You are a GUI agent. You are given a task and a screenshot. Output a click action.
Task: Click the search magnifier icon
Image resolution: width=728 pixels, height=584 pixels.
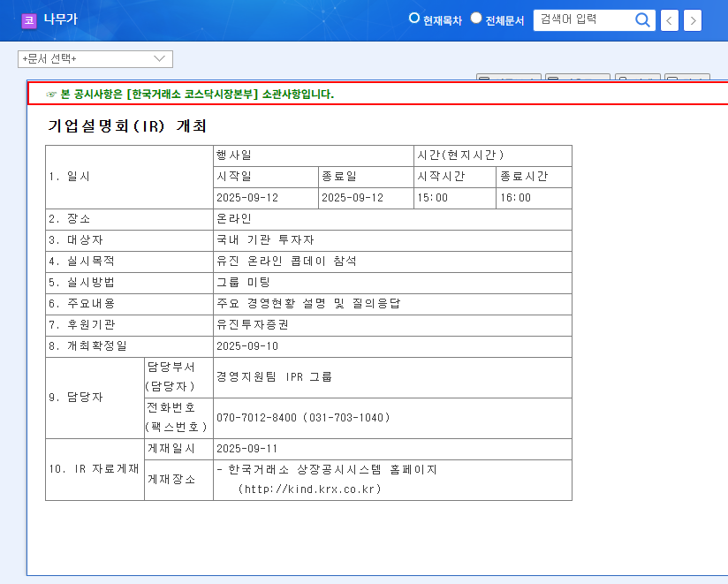coord(642,19)
